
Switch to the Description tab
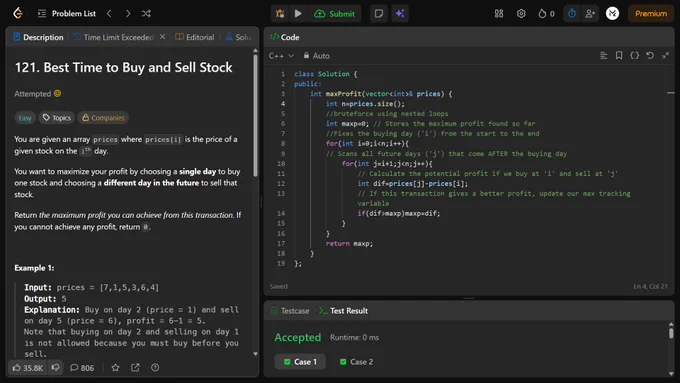(x=38, y=37)
